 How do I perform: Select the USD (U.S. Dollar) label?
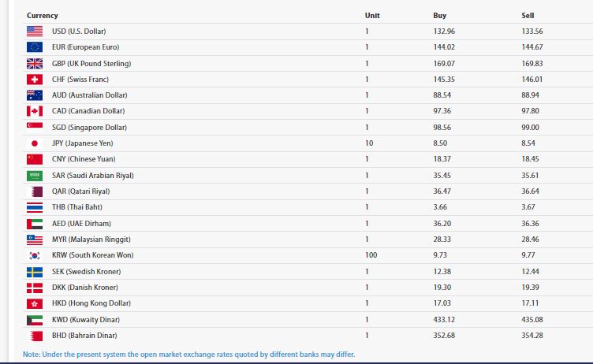click(x=79, y=32)
